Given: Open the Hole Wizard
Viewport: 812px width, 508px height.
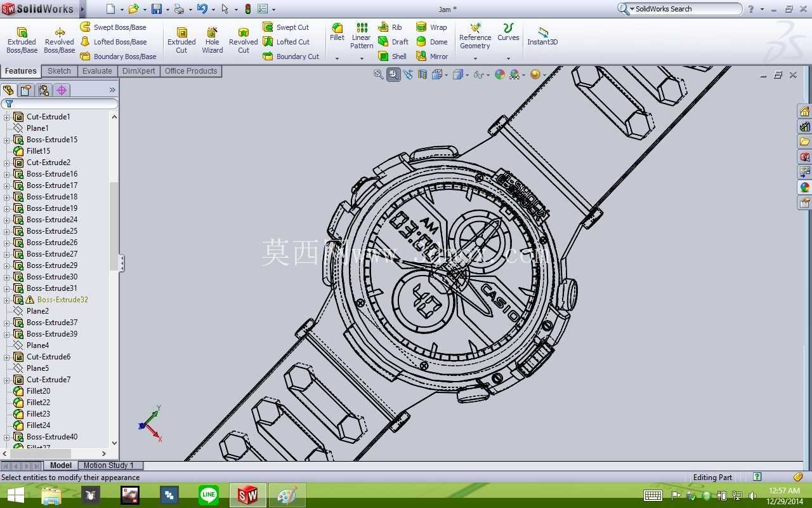Looking at the screenshot, I should 213,40.
